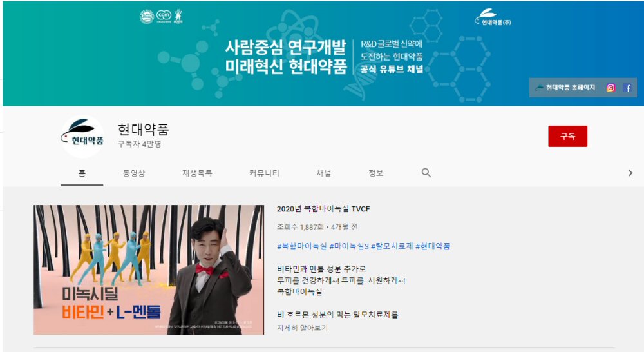The width and height of the screenshot is (644, 352).
Task: Click the ccm certification badge in banner
Action: (x=164, y=17)
